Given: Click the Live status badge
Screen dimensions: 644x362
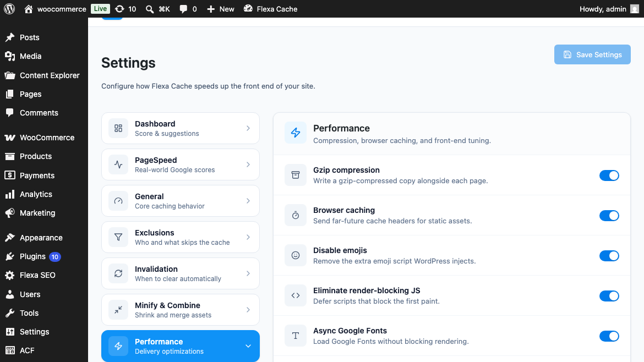Looking at the screenshot, I should pos(100,9).
